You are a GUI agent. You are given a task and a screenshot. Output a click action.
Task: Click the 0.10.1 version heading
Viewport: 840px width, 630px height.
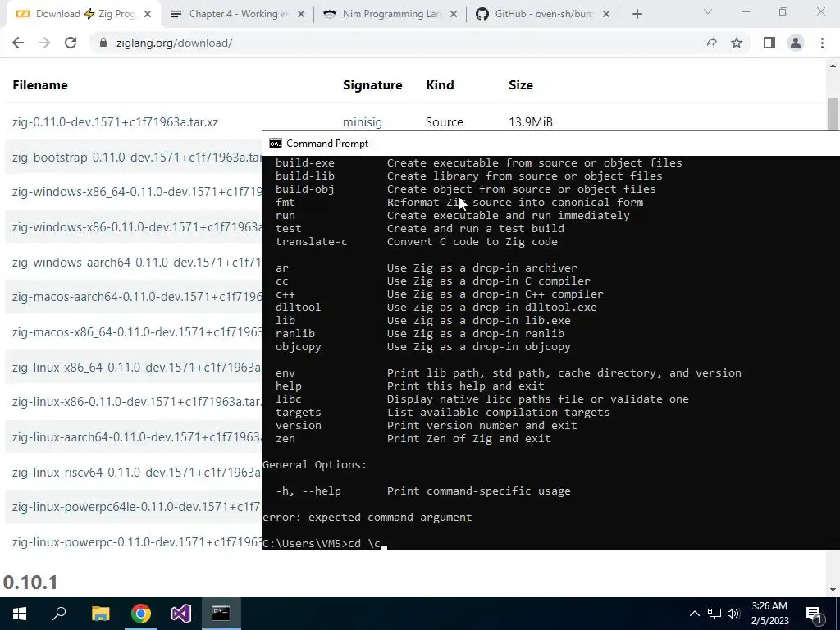pyautogui.click(x=30, y=582)
